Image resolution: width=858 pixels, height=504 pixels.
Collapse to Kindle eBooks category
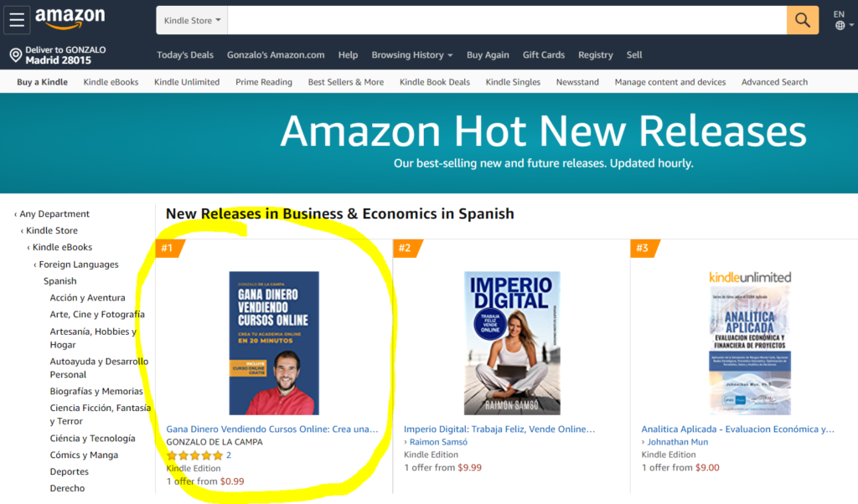pyautogui.click(x=62, y=248)
